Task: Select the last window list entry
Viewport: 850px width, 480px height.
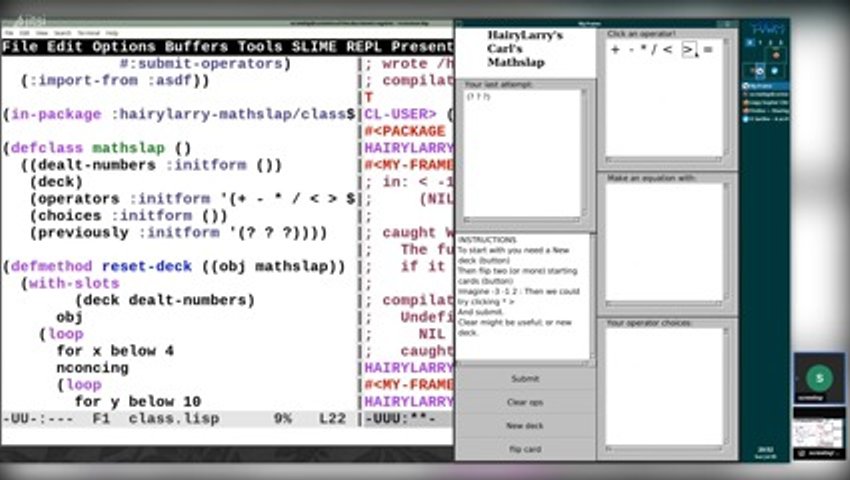Action: click(765, 119)
